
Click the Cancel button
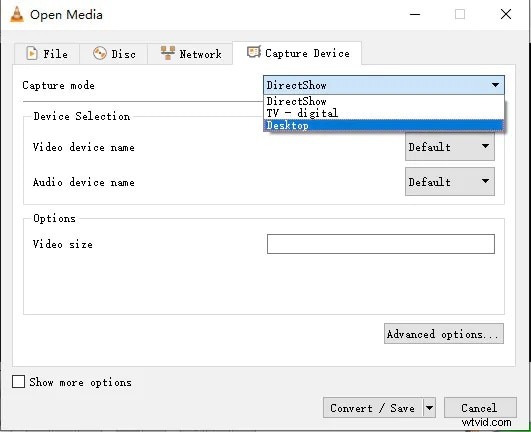[480, 408]
